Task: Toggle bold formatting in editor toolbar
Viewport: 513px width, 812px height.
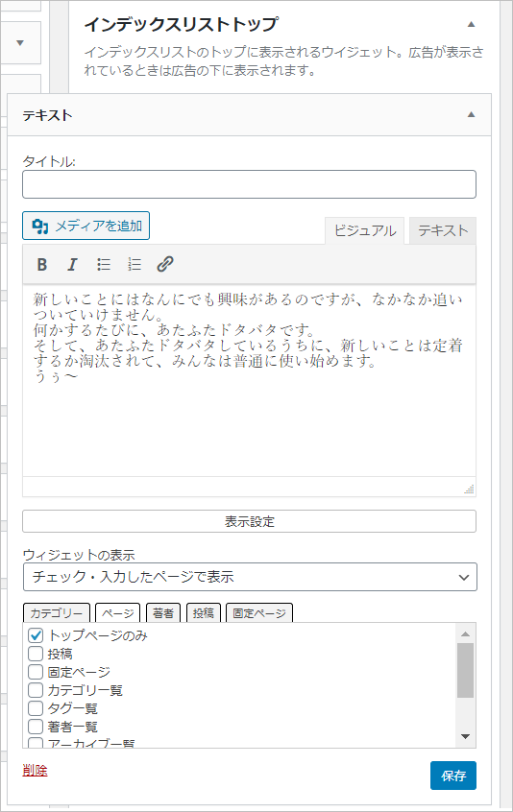Action: (42, 265)
